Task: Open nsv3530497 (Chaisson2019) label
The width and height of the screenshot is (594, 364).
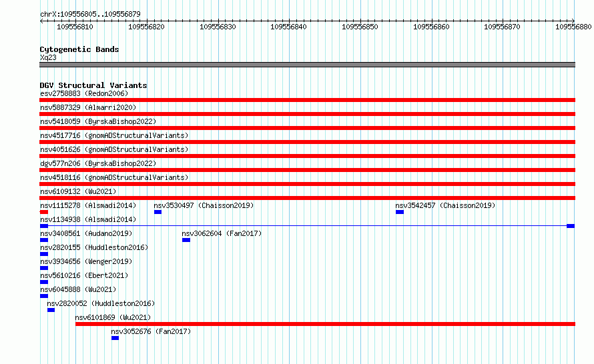Action: (x=204, y=205)
